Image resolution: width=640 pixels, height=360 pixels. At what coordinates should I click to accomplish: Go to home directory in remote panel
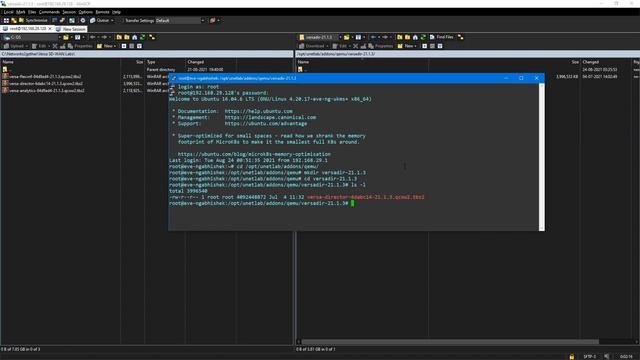[415, 37]
